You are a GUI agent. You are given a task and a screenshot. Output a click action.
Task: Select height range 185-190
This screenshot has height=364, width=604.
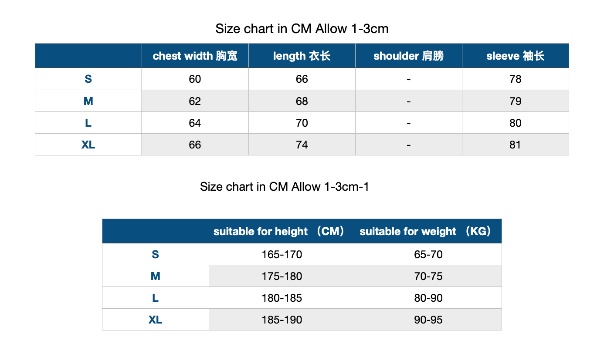[x=282, y=320]
